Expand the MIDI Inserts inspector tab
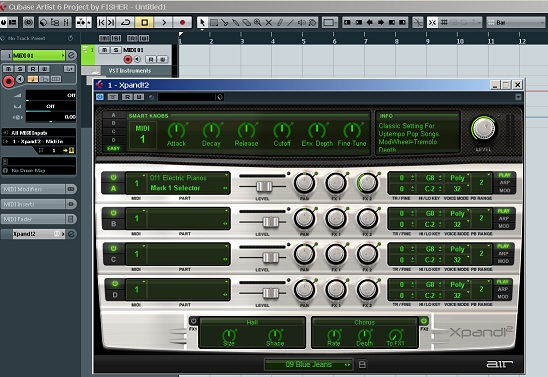Viewport: 548px width, 377px height. tap(33, 204)
